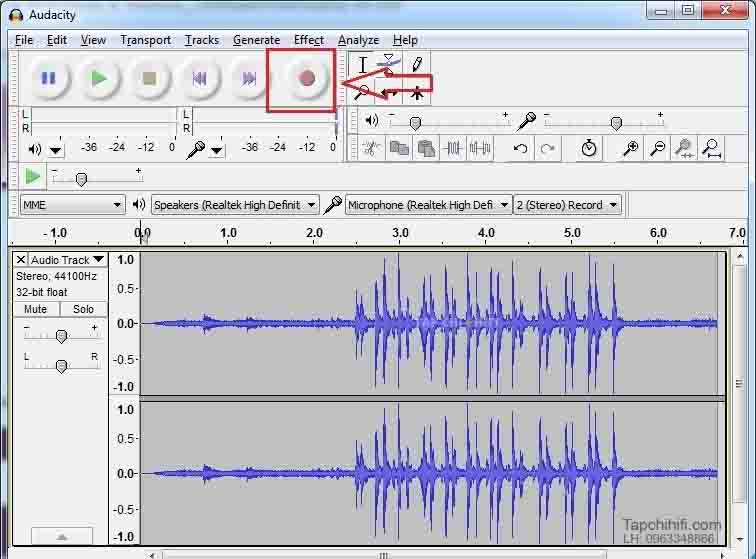Click the input microphone meter icon

pos(196,150)
